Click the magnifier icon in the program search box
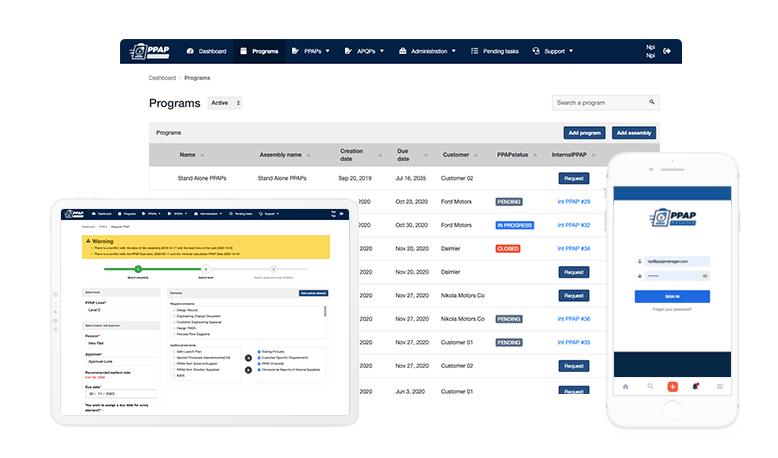 click(x=651, y=102)
